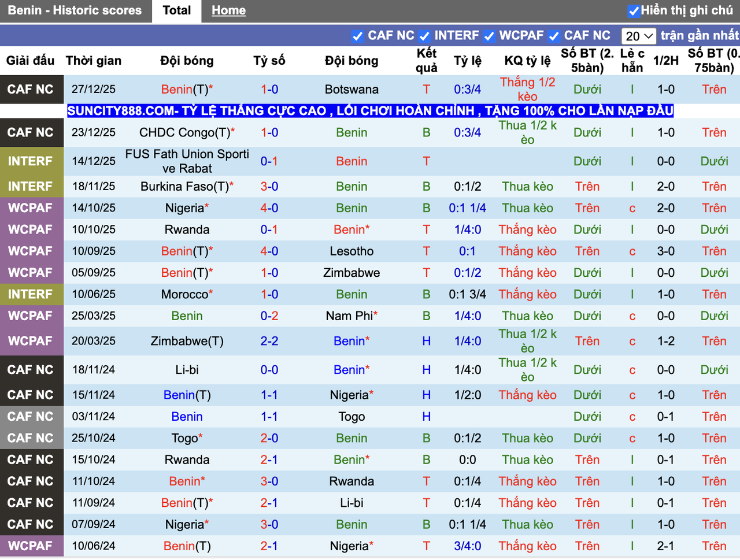Open the 0-2 score against Nam Phi

[269, 316]
